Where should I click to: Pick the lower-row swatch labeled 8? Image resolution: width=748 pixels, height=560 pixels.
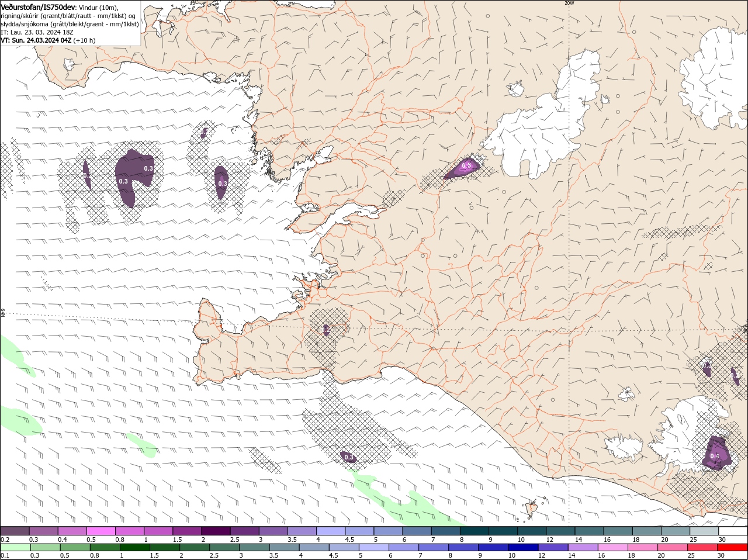(464, 547)
